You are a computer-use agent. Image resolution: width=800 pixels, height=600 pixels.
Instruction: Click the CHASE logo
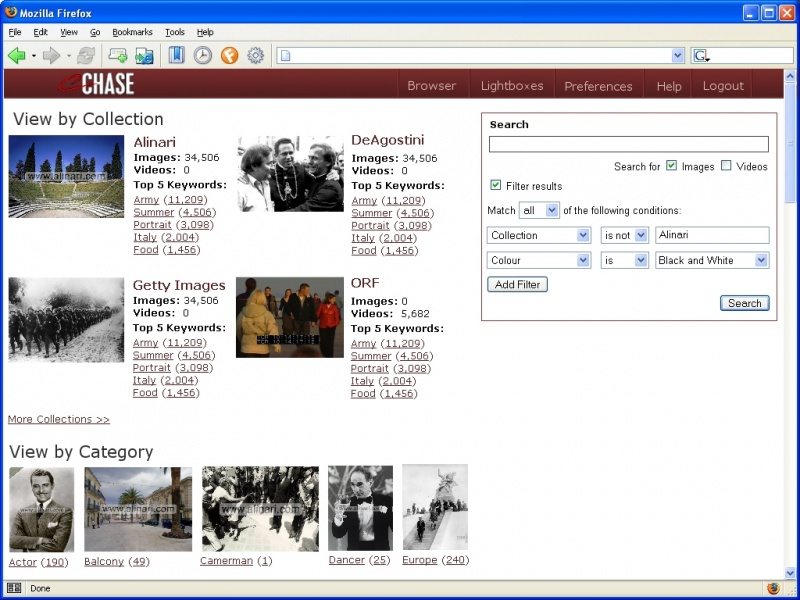96,85
